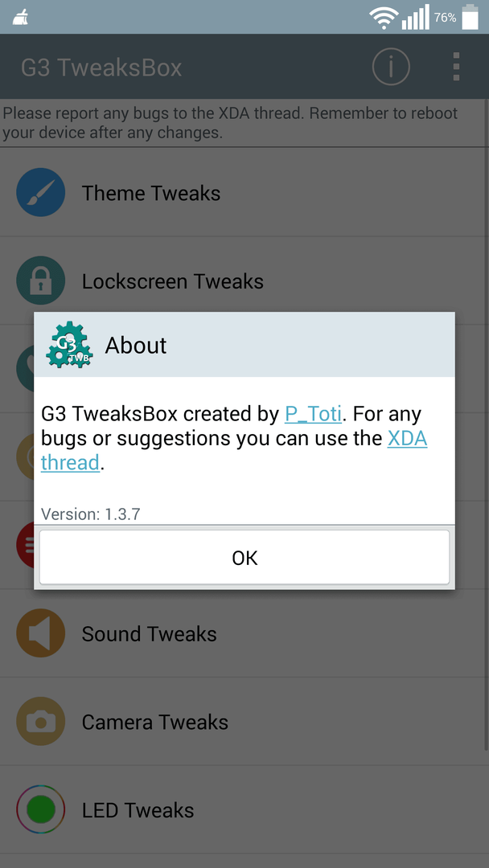
Task: Select Lockscreen Tweaks menu entry
Action: 244,281
